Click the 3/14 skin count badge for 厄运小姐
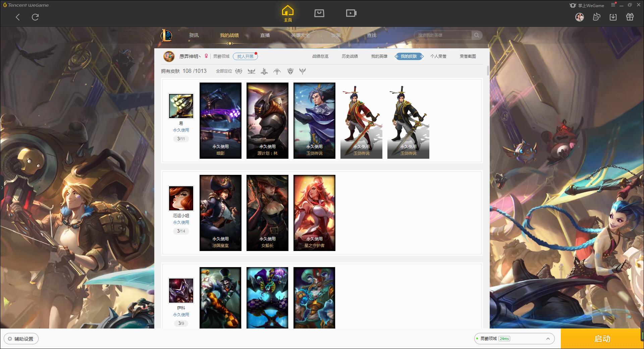The height and width of the screenshot is (349, 644). coord(181,231)
